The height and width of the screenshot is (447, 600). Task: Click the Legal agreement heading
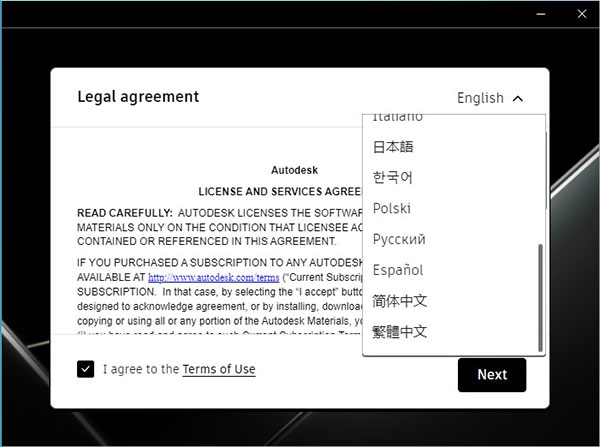click(x=138, y=97)
